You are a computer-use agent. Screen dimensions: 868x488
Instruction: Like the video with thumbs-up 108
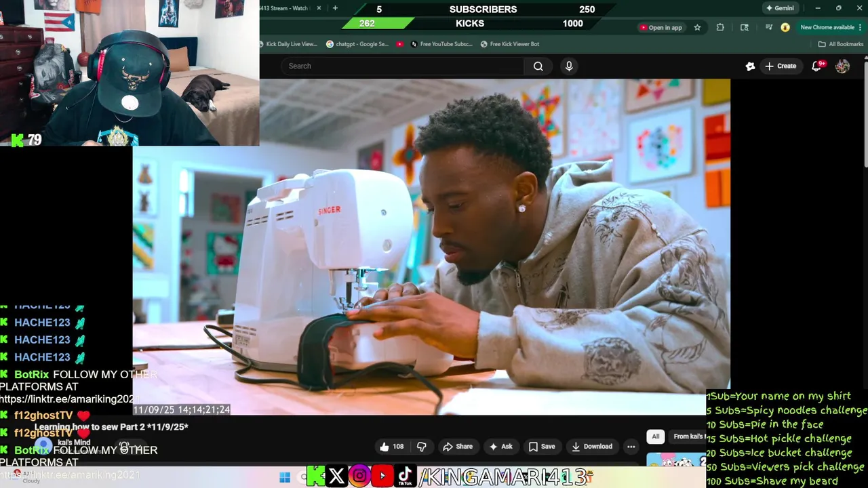392,447
